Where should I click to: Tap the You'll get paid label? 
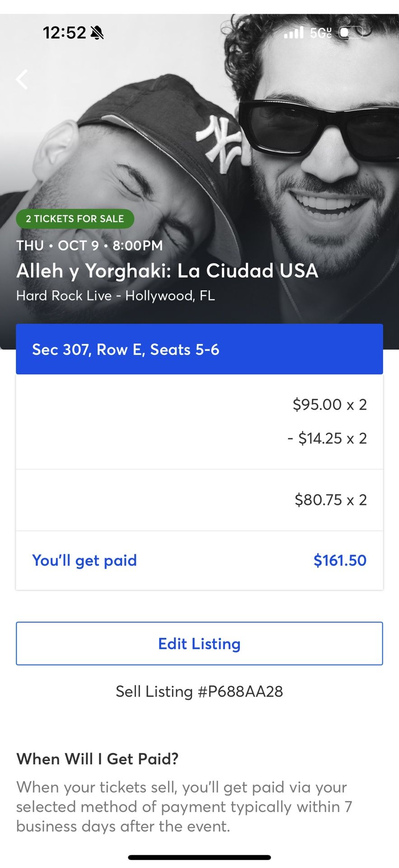coord(84,561)
